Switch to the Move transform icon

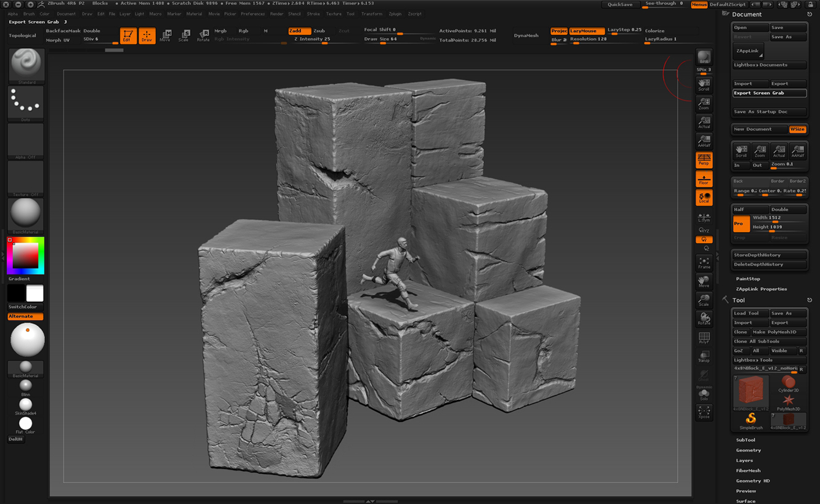click(x=165, y=36)
